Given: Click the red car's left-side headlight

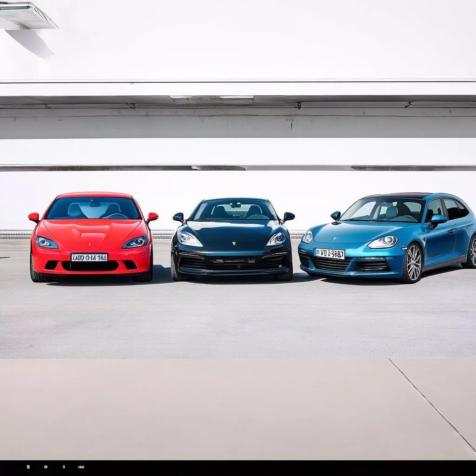Looking at the screenshot, I should [x=46, y=242].
